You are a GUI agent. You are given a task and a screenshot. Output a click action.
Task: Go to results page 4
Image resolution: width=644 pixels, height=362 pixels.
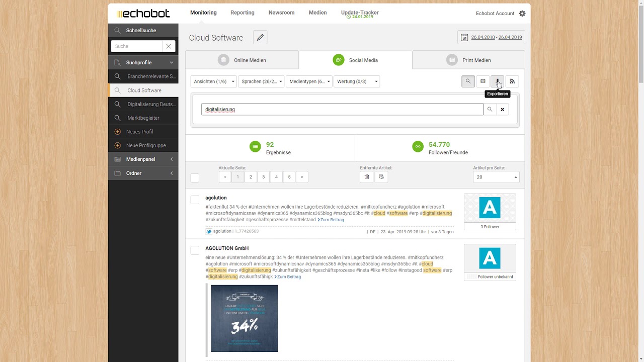[x=276, y=177]
